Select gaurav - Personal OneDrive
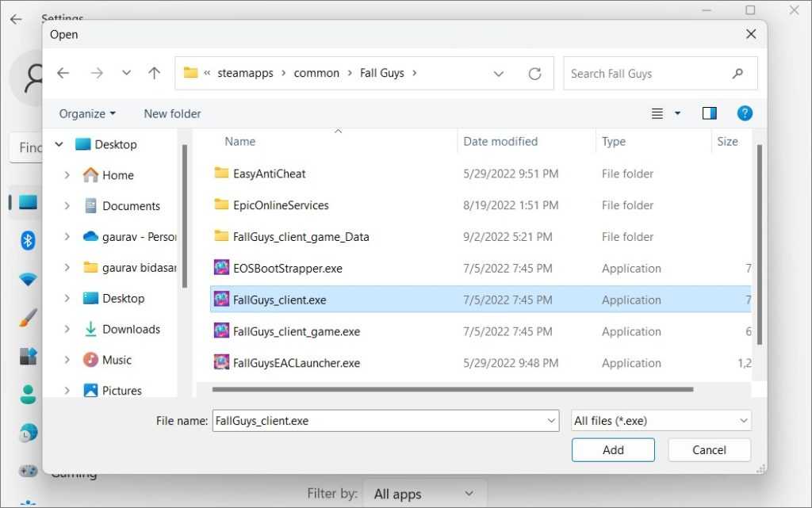The height and width of the screenshot is (508, 812). 129,236
